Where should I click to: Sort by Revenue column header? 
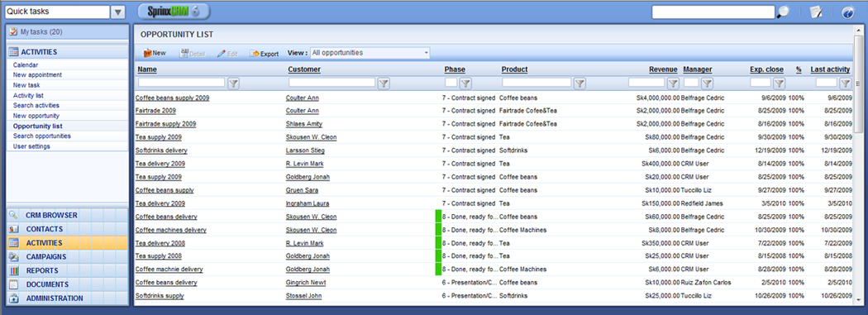pos(663,69)
